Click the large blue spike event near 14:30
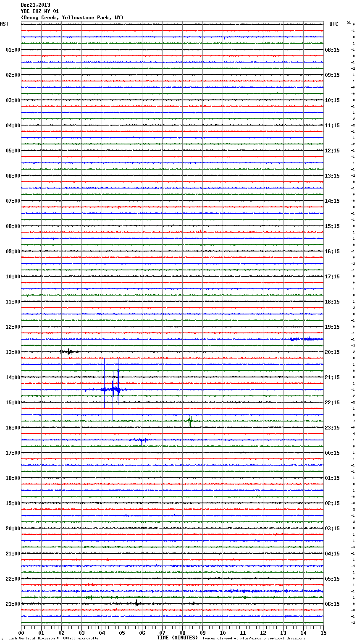 pos(112,389)
